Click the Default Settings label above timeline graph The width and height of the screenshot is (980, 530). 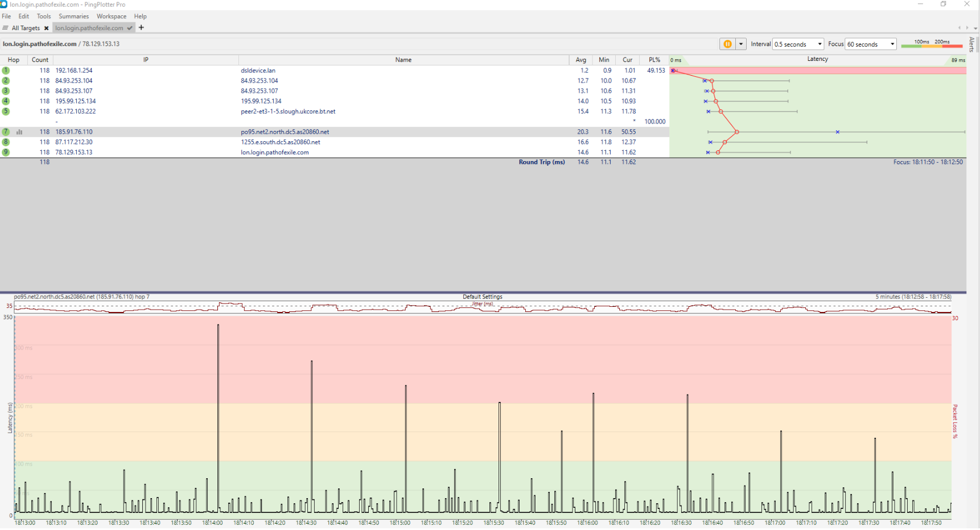pos(483,297)
